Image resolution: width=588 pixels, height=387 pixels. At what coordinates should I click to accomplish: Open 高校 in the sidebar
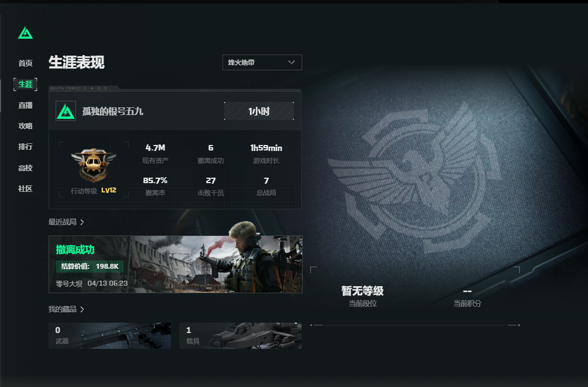pos(26,168)
